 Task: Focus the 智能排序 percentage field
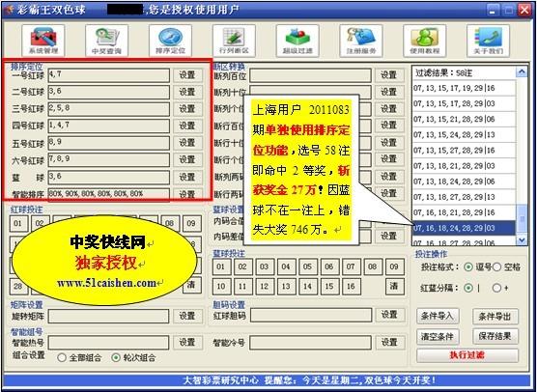[109, 194]
